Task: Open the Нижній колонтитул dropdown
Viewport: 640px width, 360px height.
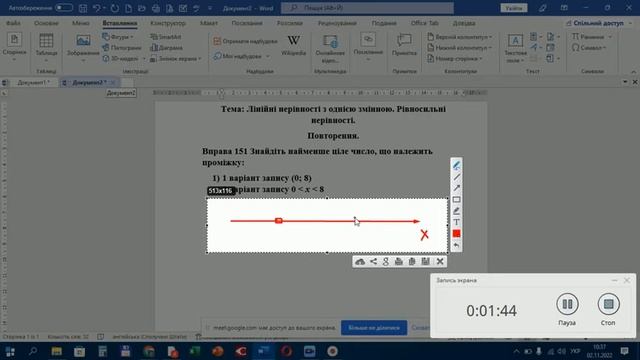Action: pyautogui.click(x=460, y=48)
